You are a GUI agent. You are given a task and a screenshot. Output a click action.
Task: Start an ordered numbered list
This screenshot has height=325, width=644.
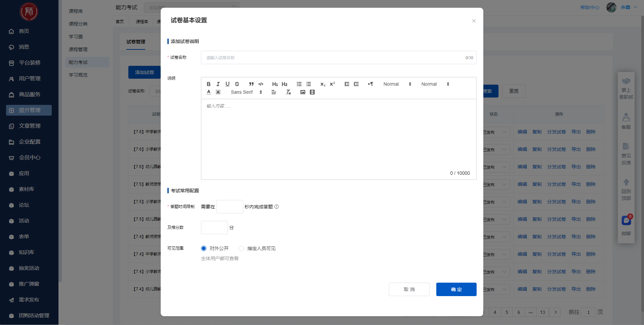tap(299, 84)
